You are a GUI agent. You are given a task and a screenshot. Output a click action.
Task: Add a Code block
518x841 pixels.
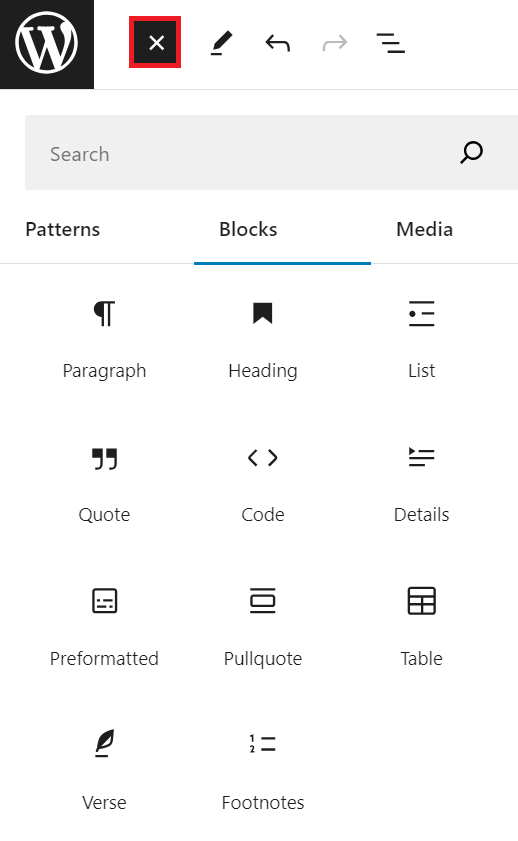[x=263, y=484]
